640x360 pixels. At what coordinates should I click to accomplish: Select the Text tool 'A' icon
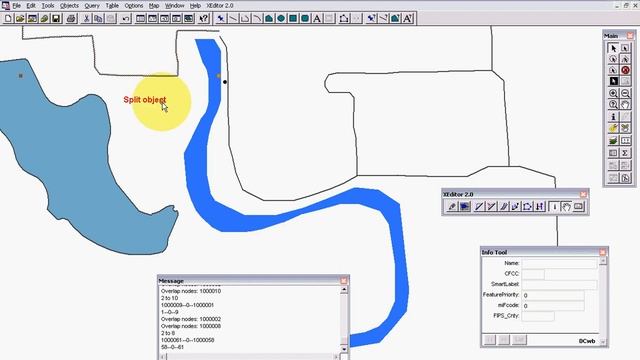[317, 18]
